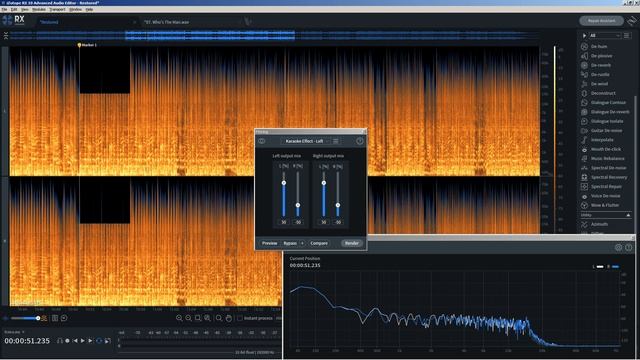The width and height of the screenshot is (640, 360).
Task: Open the Transport menu
Action: [57, 9]
